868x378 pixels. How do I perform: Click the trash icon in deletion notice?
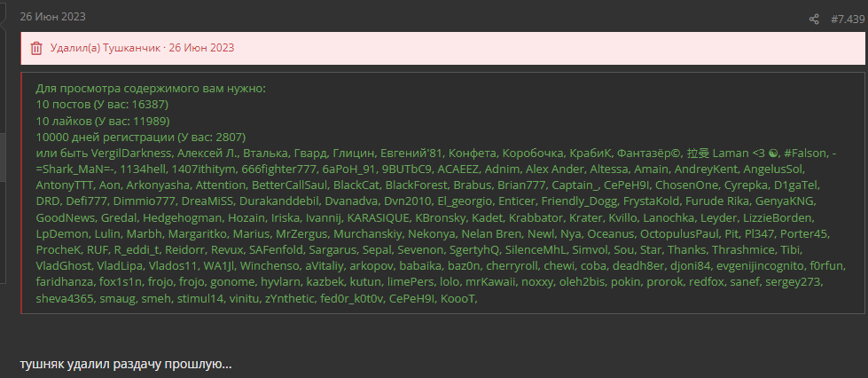[x=36, y=48]
